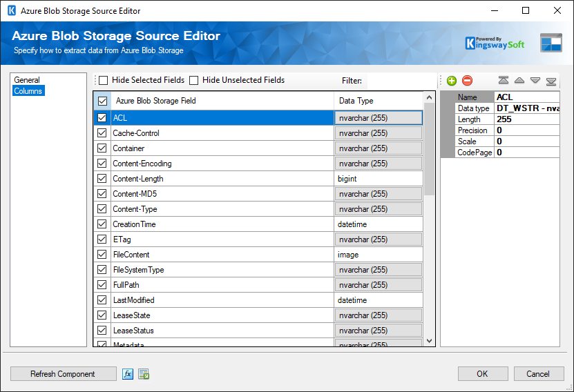Click the CreationTime datetime cell
This screenshot has height=392, width=574.
coord(379,224)
